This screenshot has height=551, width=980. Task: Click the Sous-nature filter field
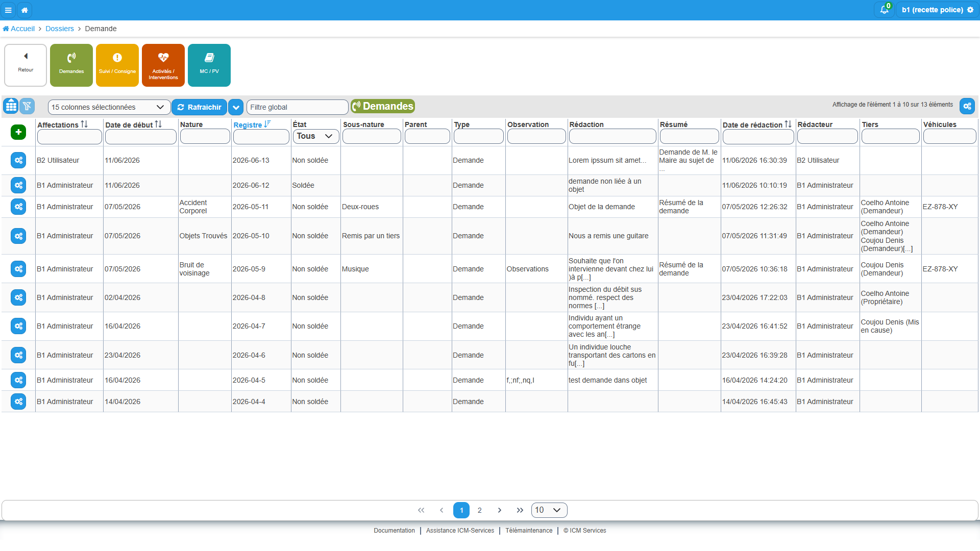(372, 136)
